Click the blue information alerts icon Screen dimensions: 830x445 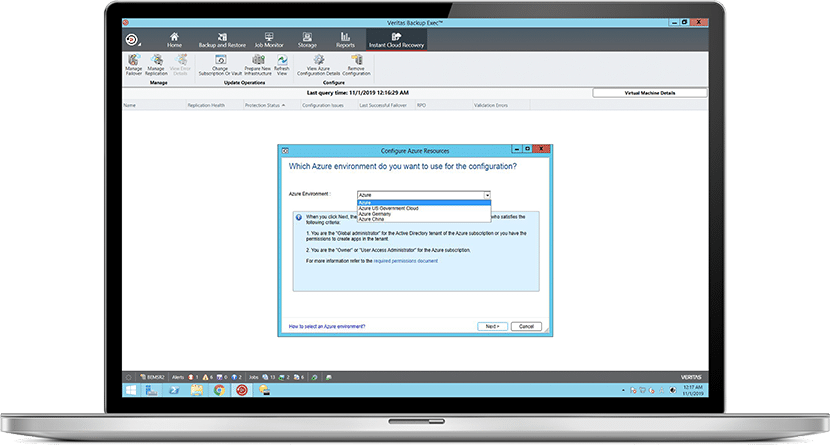(234, 377)
